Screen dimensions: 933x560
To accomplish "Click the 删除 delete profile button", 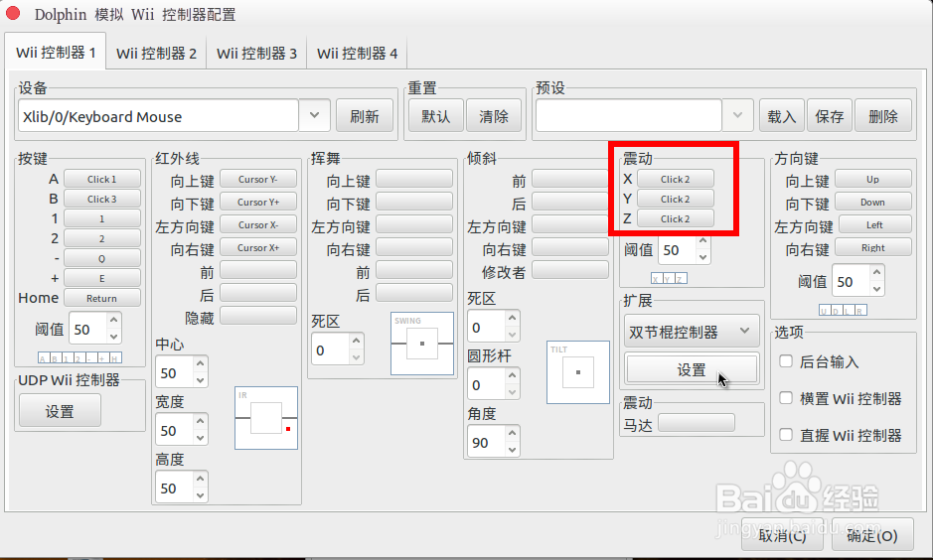I will (x=883, y=116).
